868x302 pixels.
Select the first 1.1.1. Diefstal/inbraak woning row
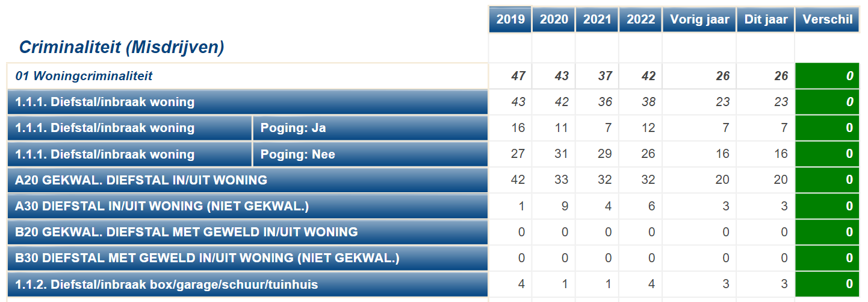coord(247,102)
